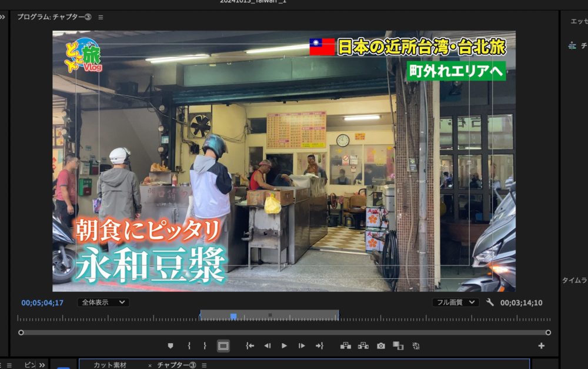Screen dimensions: 588x369
Task: Open the button editor plus icon
Action: [542, 346]
